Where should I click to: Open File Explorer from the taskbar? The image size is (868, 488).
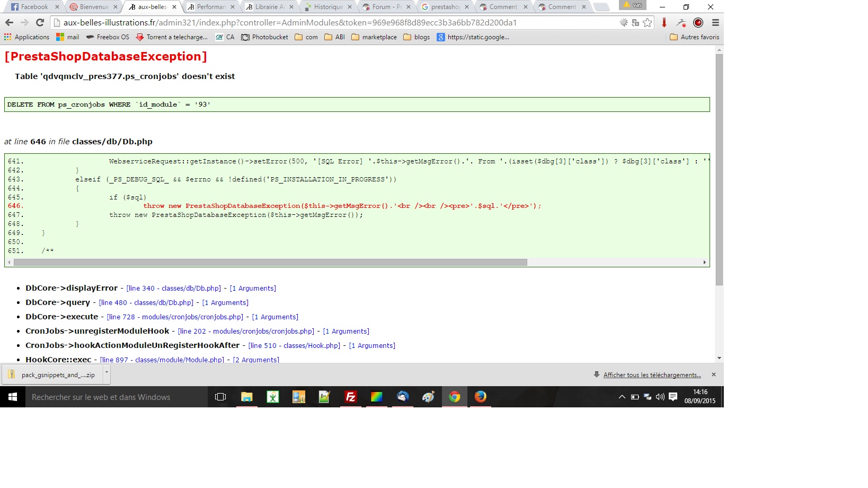pos(247,397)
